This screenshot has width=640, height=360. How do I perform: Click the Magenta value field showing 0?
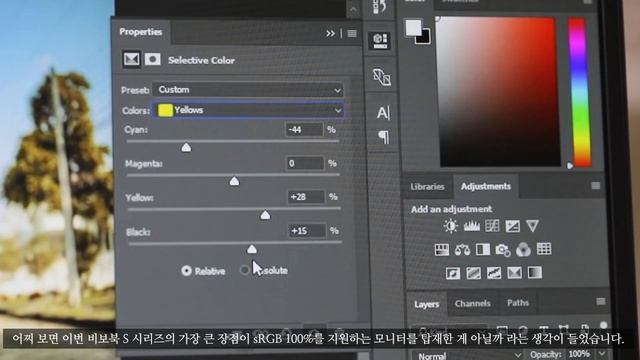(305, 163)
